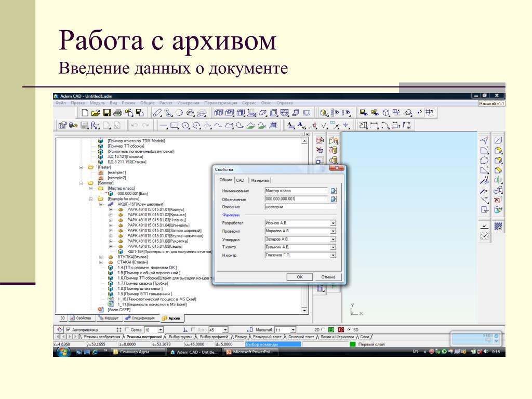
Task: Select the 2D radio button
Action: (x=323, y=329)
